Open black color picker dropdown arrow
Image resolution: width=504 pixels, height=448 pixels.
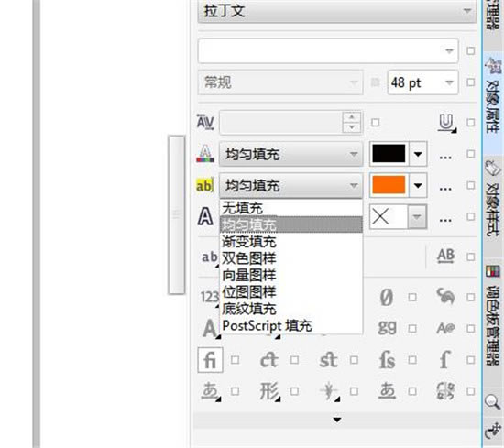tap(418, 154)
